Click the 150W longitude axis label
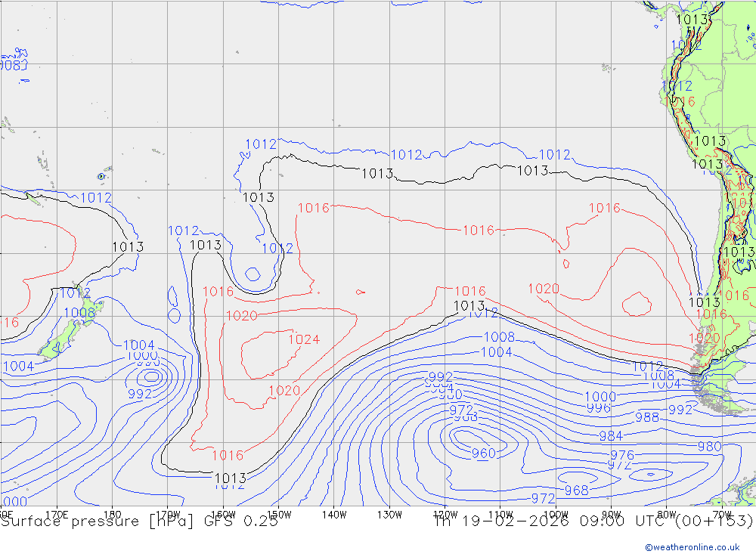 point(279,515)
